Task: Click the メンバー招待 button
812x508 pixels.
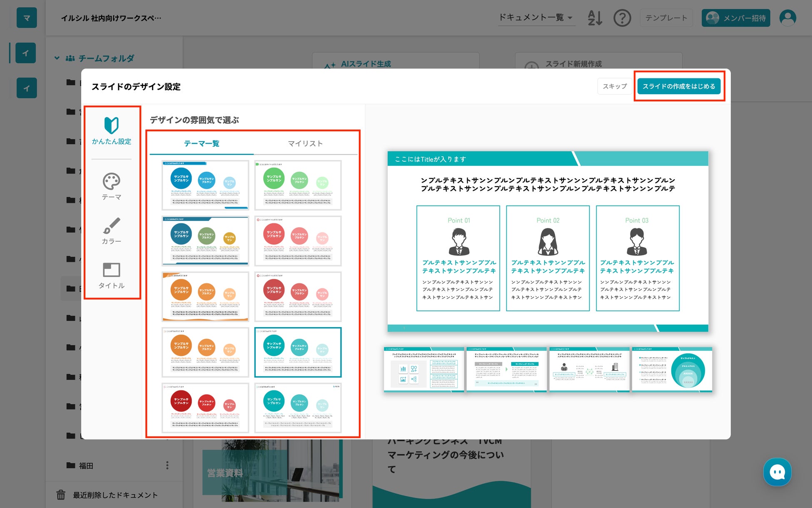Action: [735, 18]
